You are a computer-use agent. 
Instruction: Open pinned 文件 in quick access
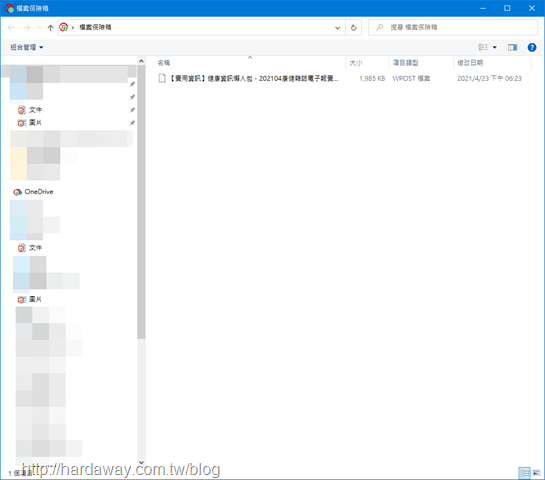pos(35,110)
